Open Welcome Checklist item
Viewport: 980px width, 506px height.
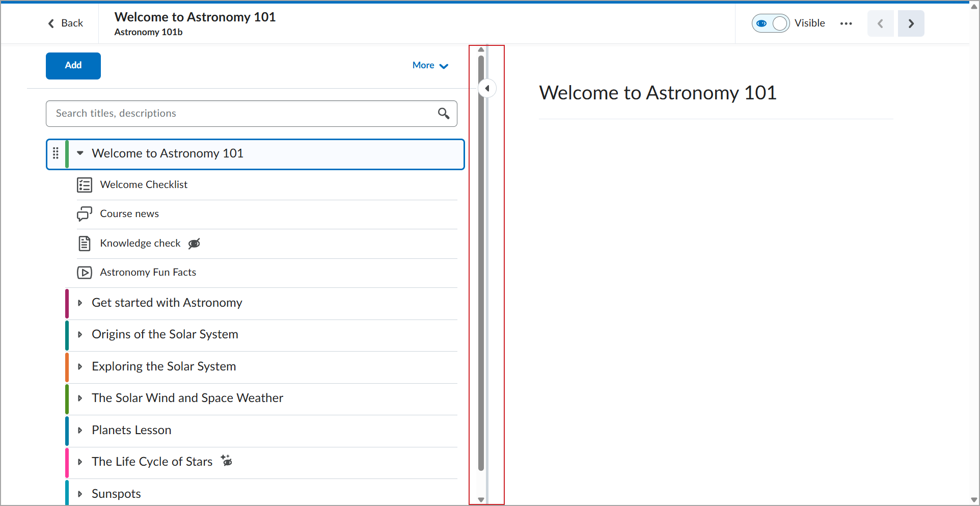point(144,185)
